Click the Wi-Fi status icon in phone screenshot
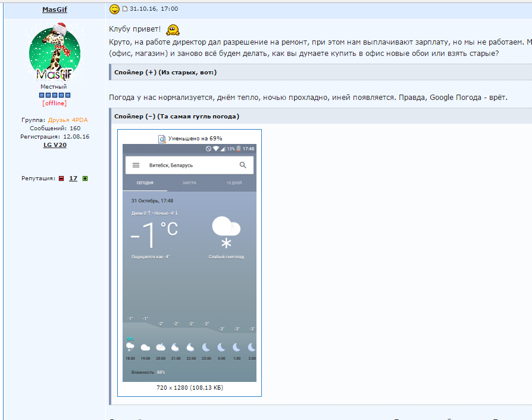The width and height of the screenshot is (532, 420). [x=216, y=149]
